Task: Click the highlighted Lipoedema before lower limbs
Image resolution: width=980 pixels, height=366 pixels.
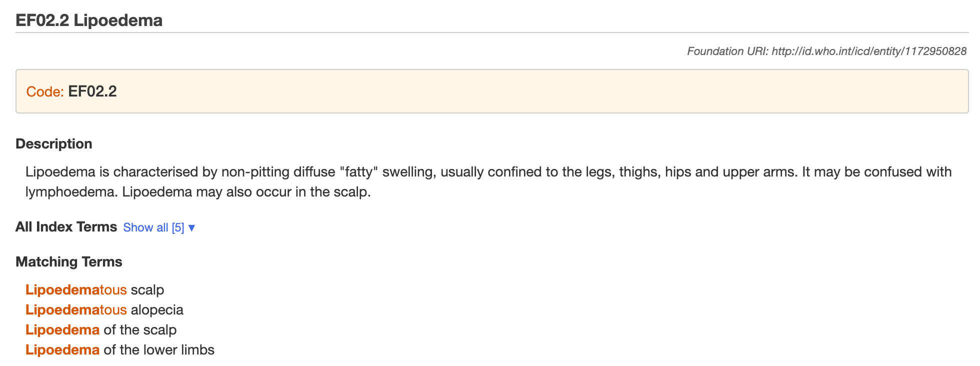Action: 62,350
